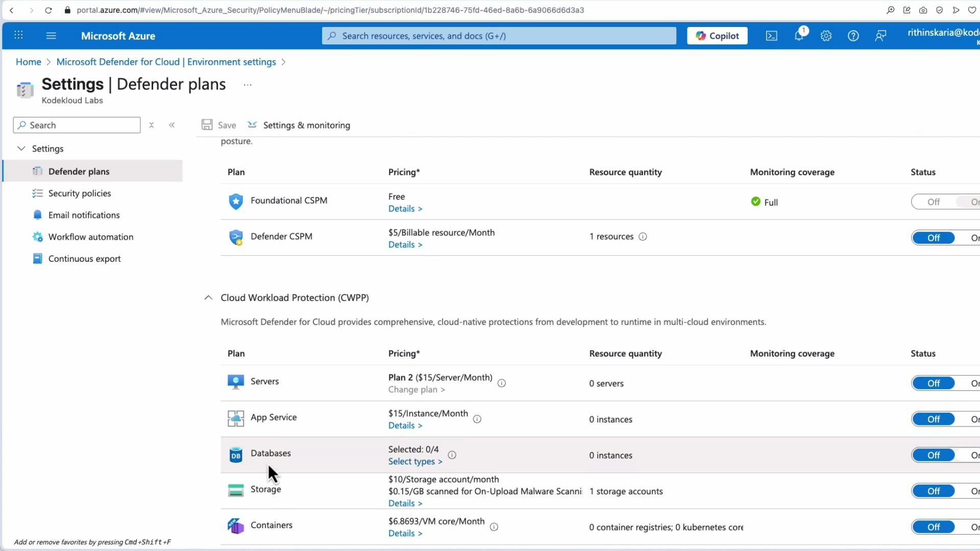This screenshot has height=551, width=980.
Task: Open the app launcher grid icon
Action: click(18, 35)
